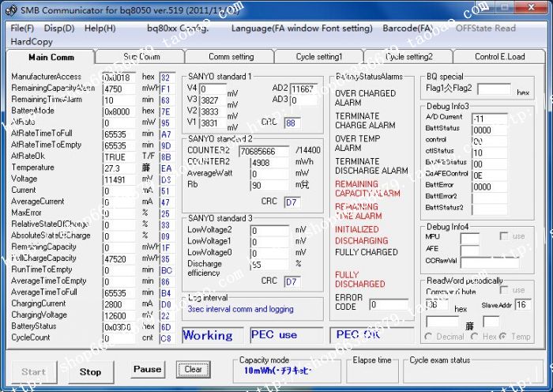The width and height of the screenshot is (553, 392).
Task: Select the Temp radio button
Action: tap(502, 337)
